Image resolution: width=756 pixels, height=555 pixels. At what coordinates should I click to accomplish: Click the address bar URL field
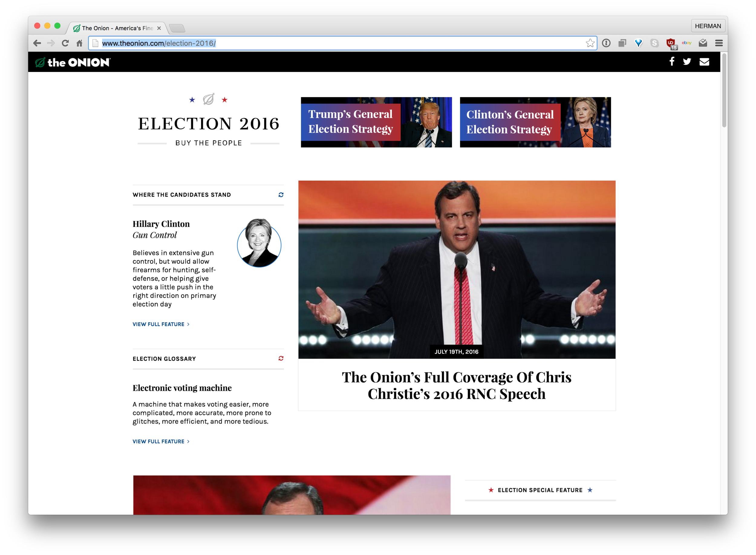click(342, 43)
